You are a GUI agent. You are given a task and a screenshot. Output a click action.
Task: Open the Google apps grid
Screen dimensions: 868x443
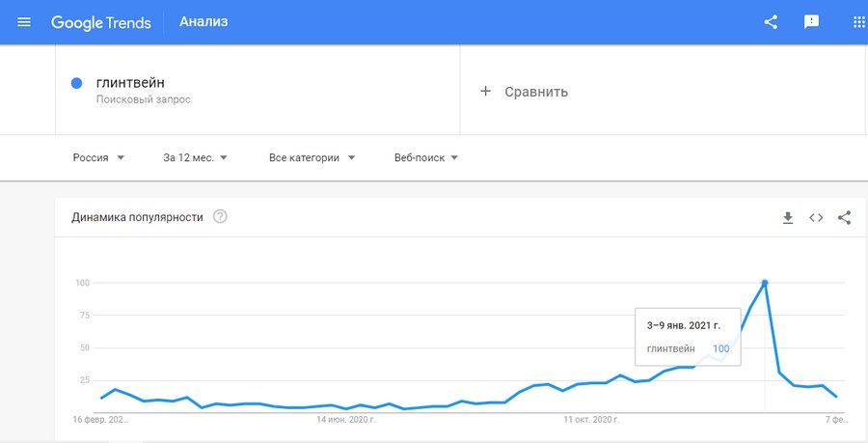859,22
